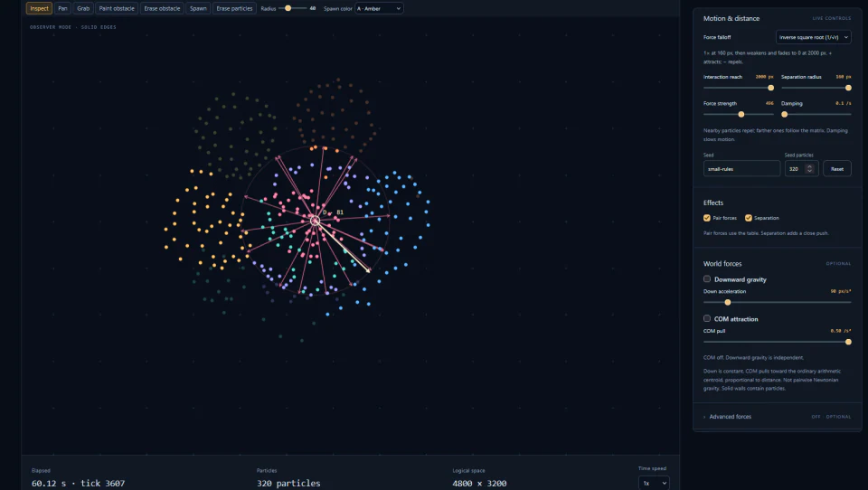This screenshot has width=868, height=490.
Task: Click the Seed text field
Action: point(741,168)
